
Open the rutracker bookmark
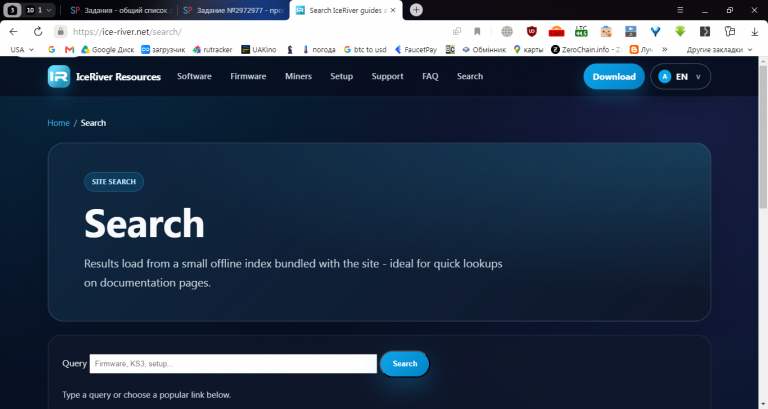click(x=213, y=49)
